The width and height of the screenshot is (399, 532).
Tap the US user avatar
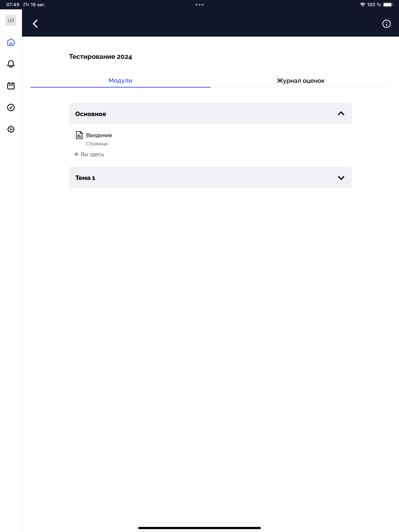click(11, 20)
